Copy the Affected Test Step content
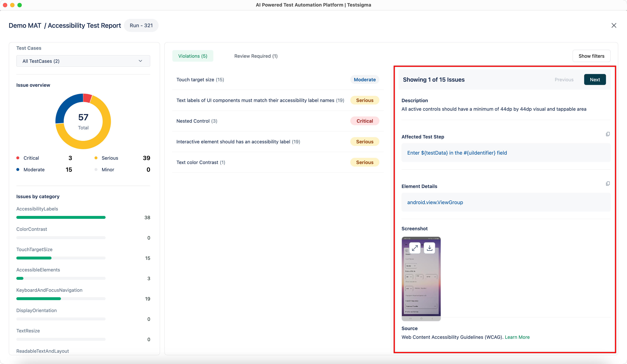627x364 pixels. (608, 134)
